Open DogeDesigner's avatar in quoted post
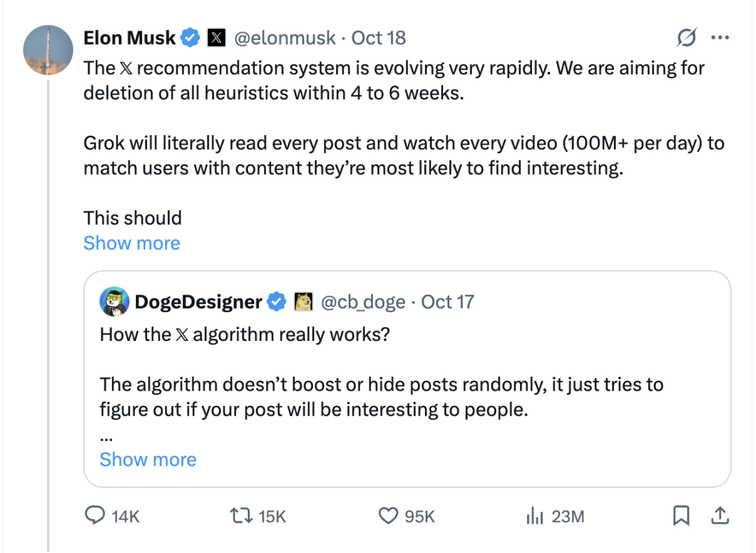756x553 pixels. coord(114,302)
